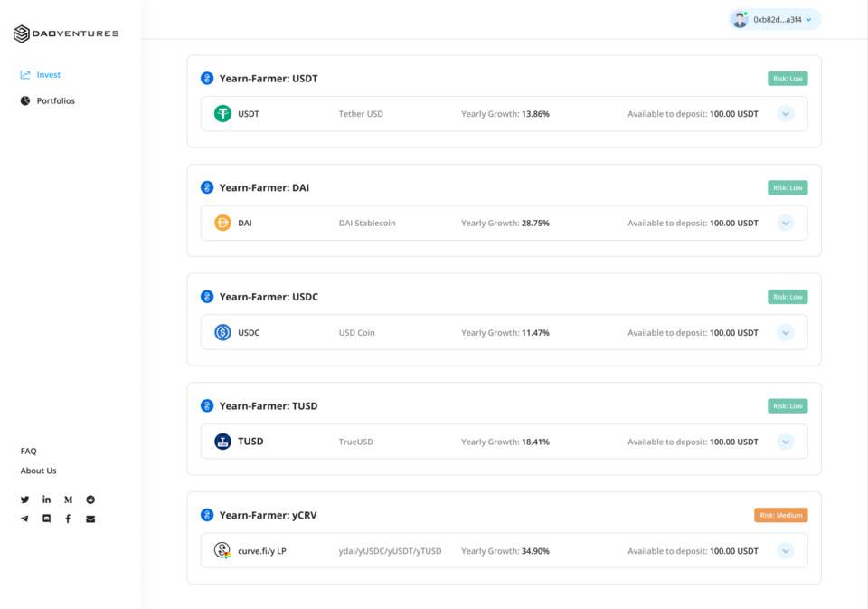Screen dimensions: 868x609
Task: Click the curve.fi/y LP token icon
Action: 222,549
